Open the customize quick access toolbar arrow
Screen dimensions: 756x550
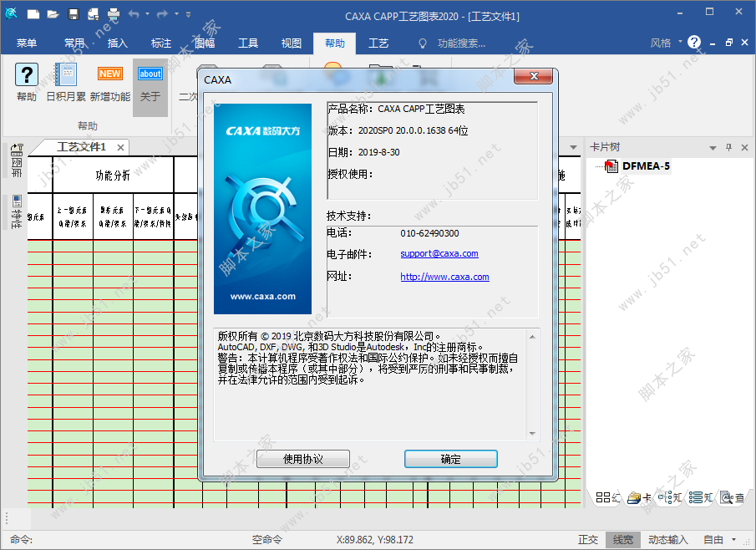pyautogui.click(x=189, y=15)
